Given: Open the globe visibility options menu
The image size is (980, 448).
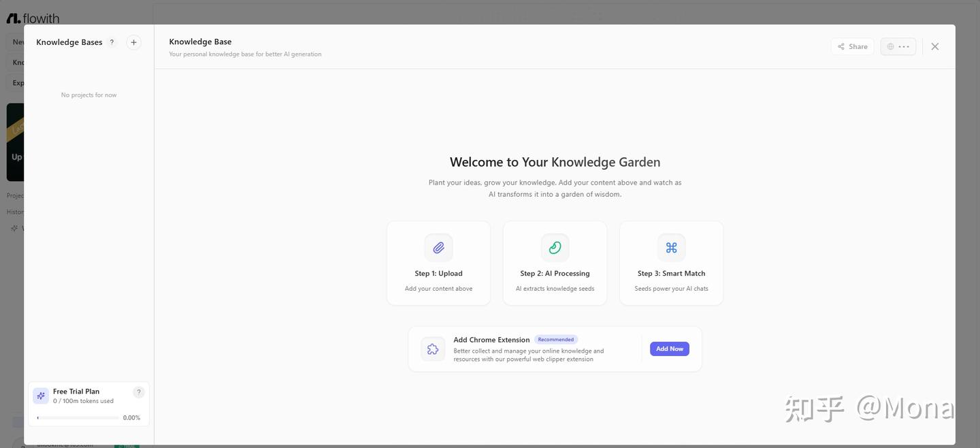Looking at the screenshot, I should click(x=898, y=46).
